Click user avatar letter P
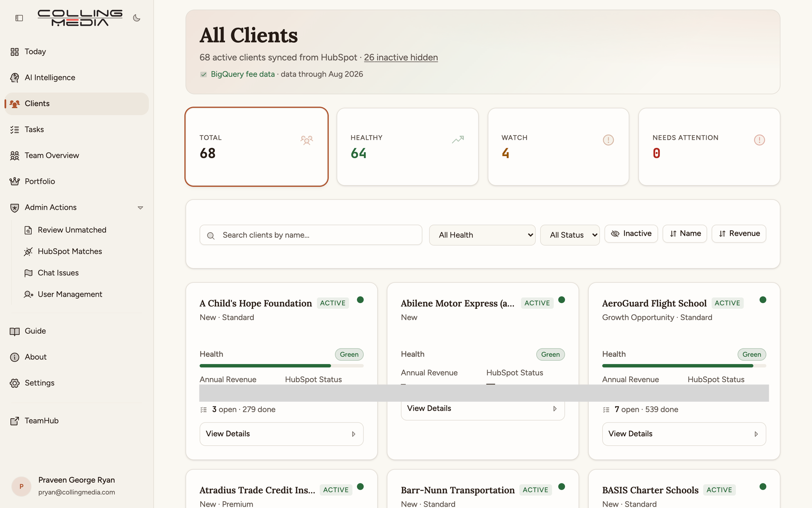The width and height of the screenshot is (812, 508). pyautogui.click(x=21, y=486)
